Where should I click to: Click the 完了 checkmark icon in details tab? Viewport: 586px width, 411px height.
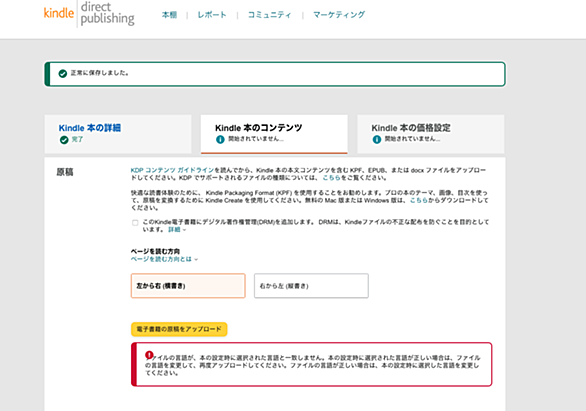pos(64,140)
